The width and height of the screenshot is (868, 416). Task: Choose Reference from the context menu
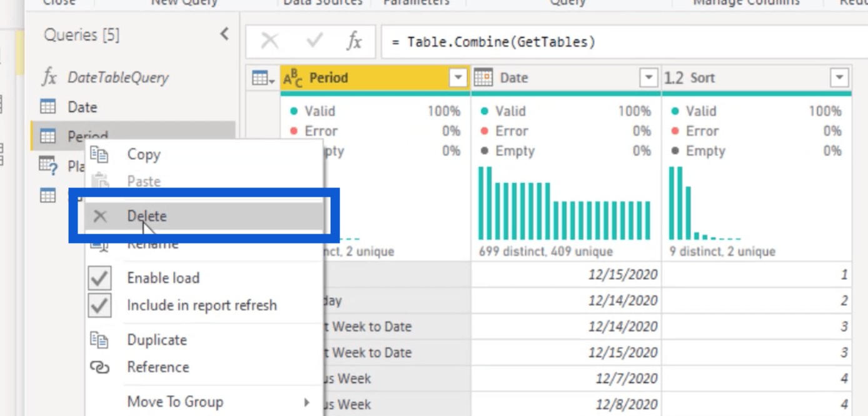pos(158,367)
